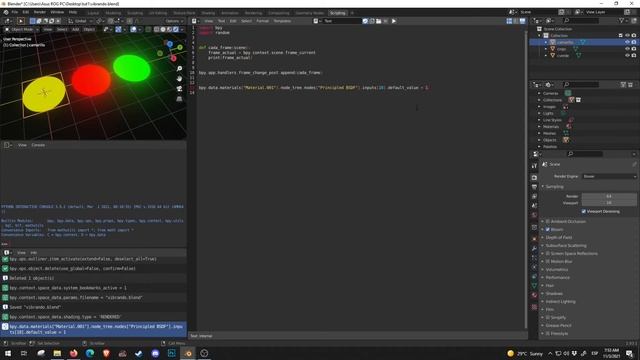The width and height of the screenshot is (640, 360).
Task: Enable the Freestyle checkbox
Action: pos(548,333)
